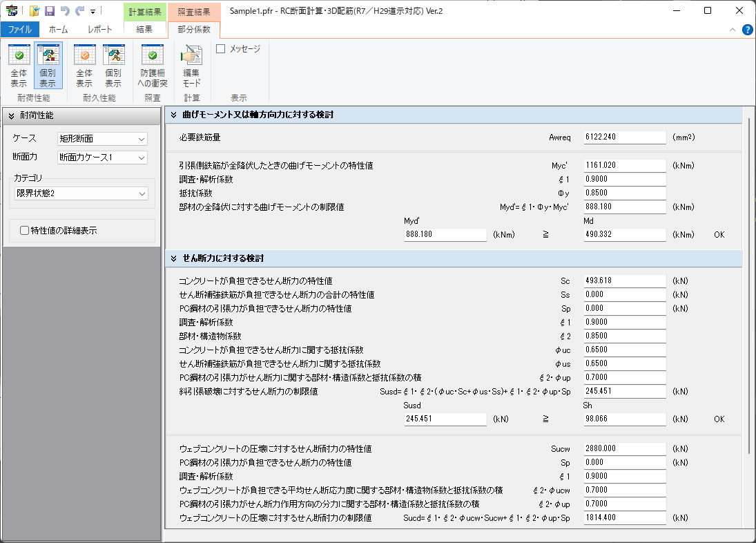The image size is (756, 543).
Task: Click the Redo arrow in quick toolbar
Action: coord(79,10)
